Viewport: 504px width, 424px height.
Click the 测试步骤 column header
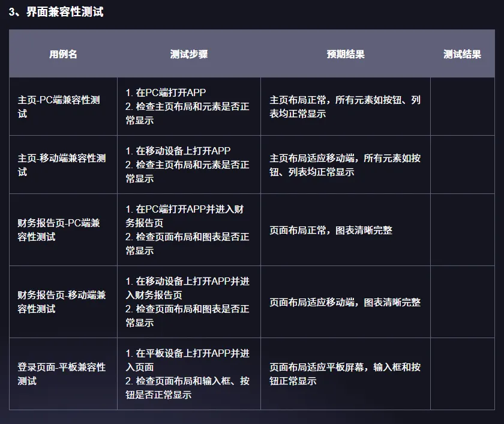189,54
